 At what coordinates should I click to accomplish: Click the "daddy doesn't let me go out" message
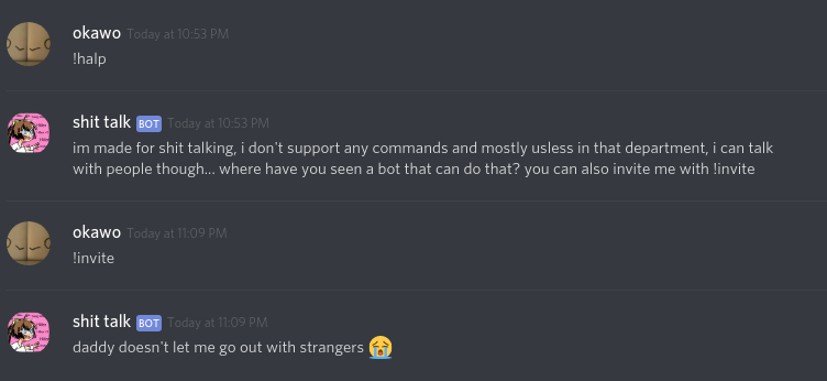[218, 348]
